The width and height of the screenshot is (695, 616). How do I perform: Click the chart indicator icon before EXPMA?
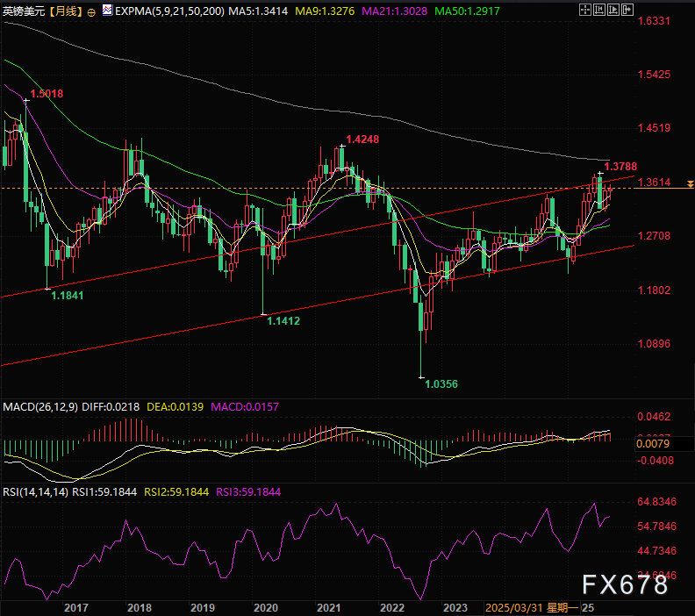(107, 11)
